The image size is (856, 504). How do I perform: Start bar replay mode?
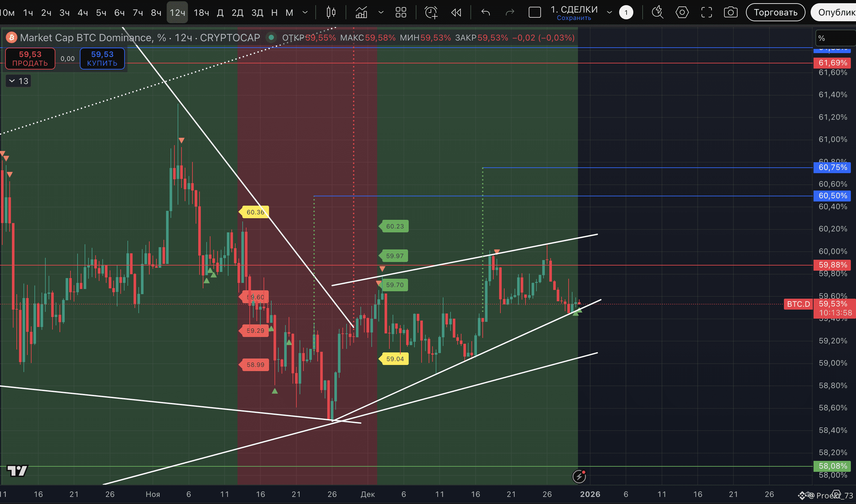coord(456,13)
